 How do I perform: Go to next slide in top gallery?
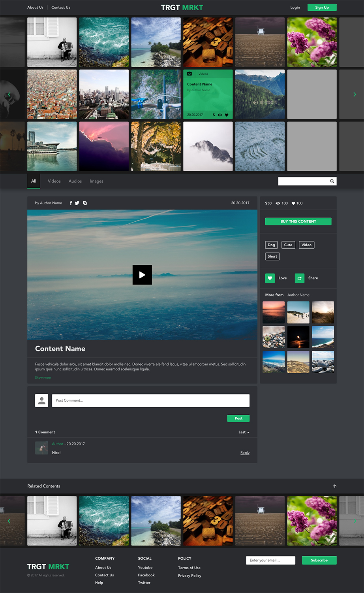click(355, 94)
